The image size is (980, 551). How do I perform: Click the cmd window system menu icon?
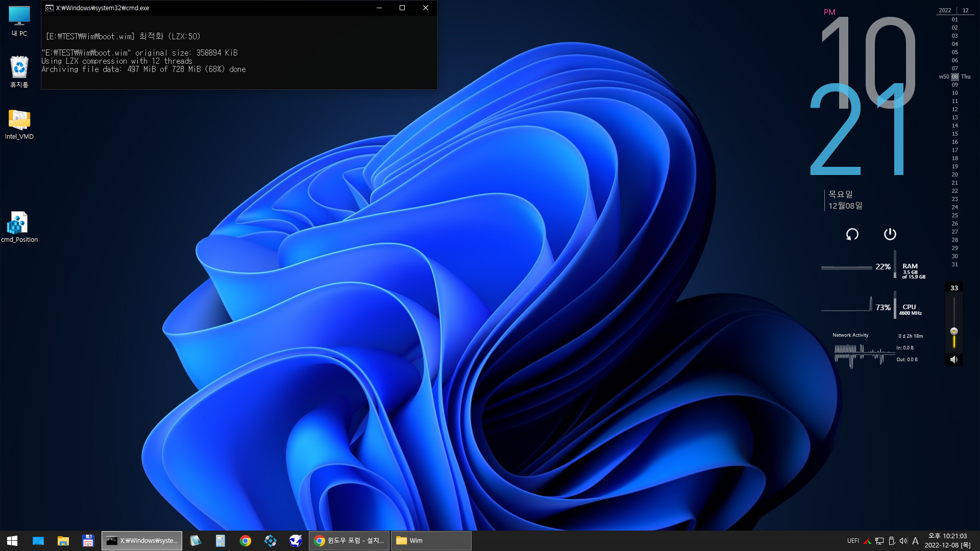point(49,8)
